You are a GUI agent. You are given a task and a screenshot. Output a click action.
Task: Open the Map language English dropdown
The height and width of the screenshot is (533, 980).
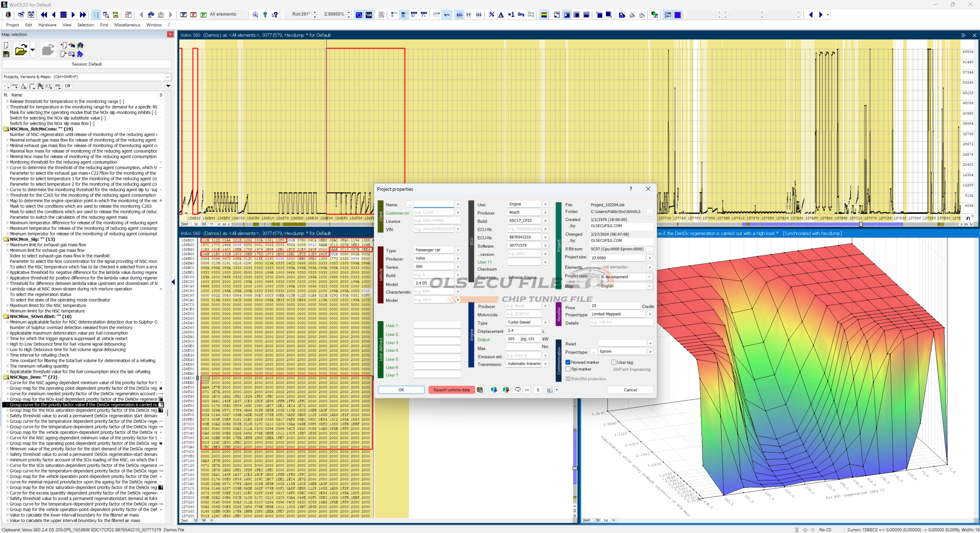[650, 286]
